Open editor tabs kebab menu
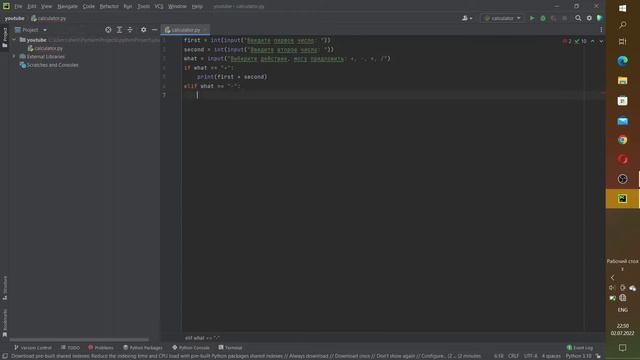This screenshot has height=360, width=640. point(601,30)
